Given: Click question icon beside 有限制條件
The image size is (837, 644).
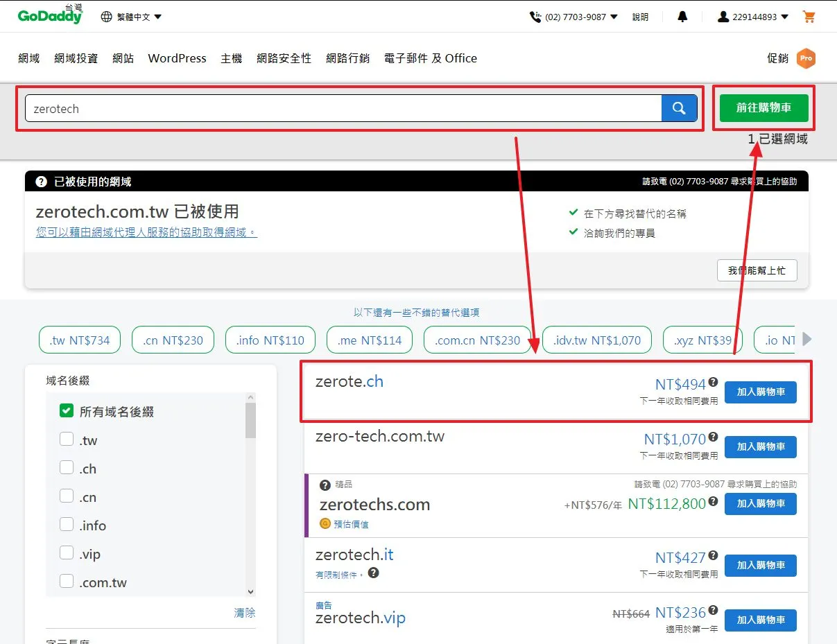Looking at the screenshot, I should pos(374,573).
